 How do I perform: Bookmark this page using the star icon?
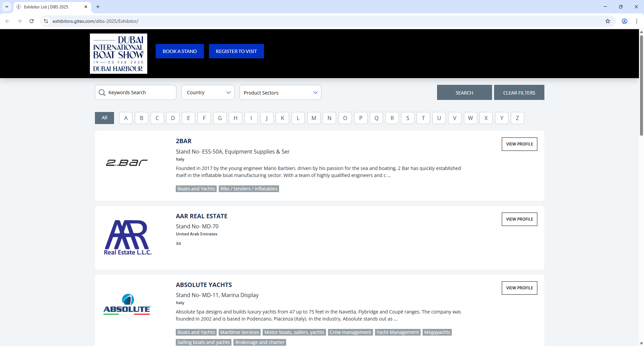608,21
